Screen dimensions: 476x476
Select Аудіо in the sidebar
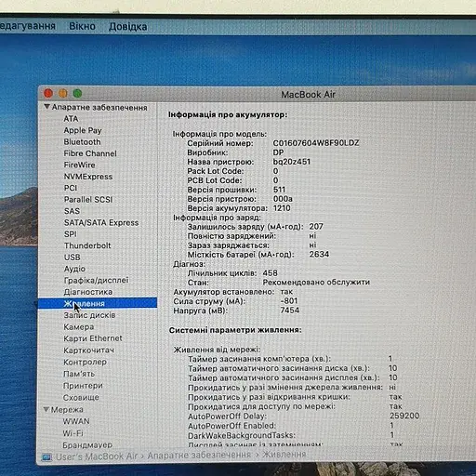[x=74, y=269]
